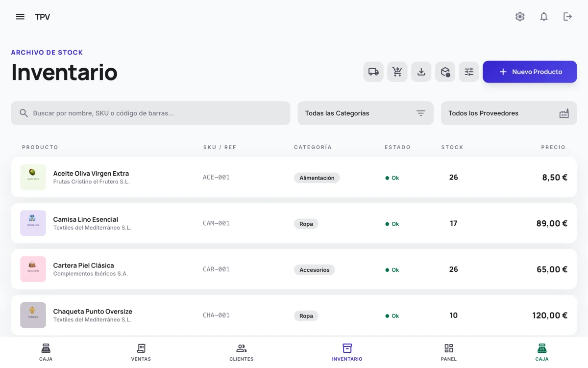Click supplier Complementos Ibéricos S.A.
588x368 pixels.
[91, 274]
